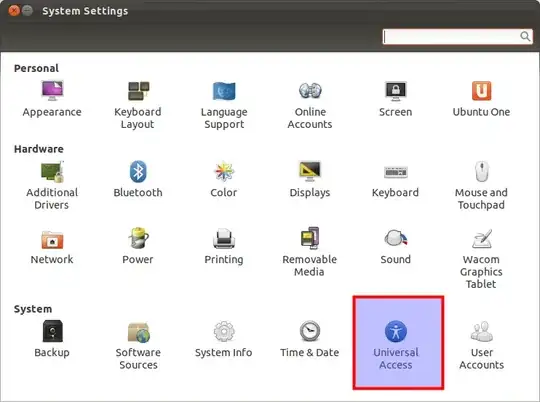The width and height of the screenshot is (540, 402).
Task: Open the Color settings
Action: pos(224,179)
